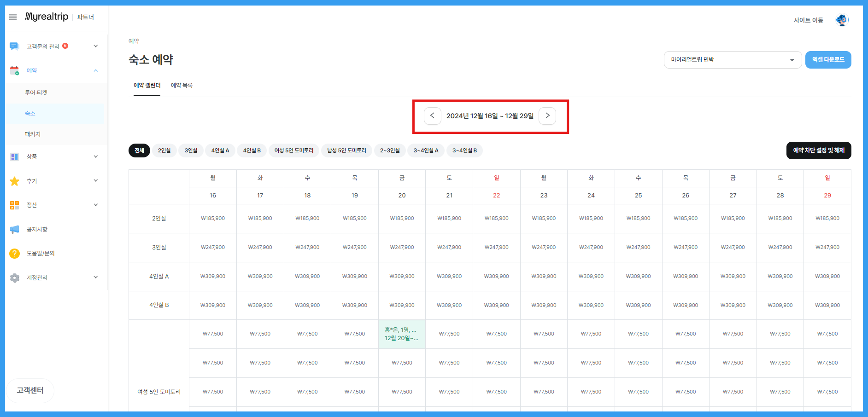The image size is (868, 417).
Task: Click the star icon for reviews
Action: pyautogui.click(x=14, y=181)
